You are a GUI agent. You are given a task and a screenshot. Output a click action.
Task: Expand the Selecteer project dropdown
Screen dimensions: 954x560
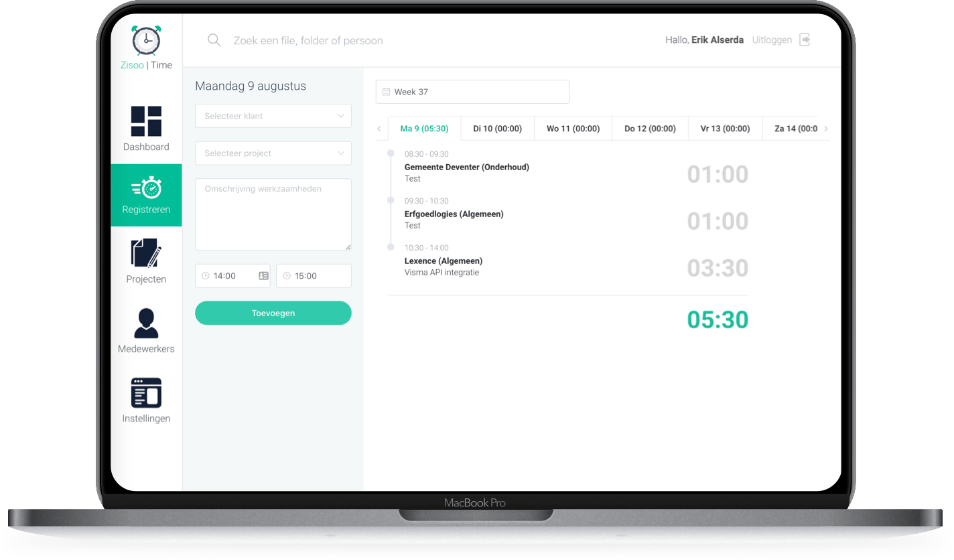click(x=273, y=153)
